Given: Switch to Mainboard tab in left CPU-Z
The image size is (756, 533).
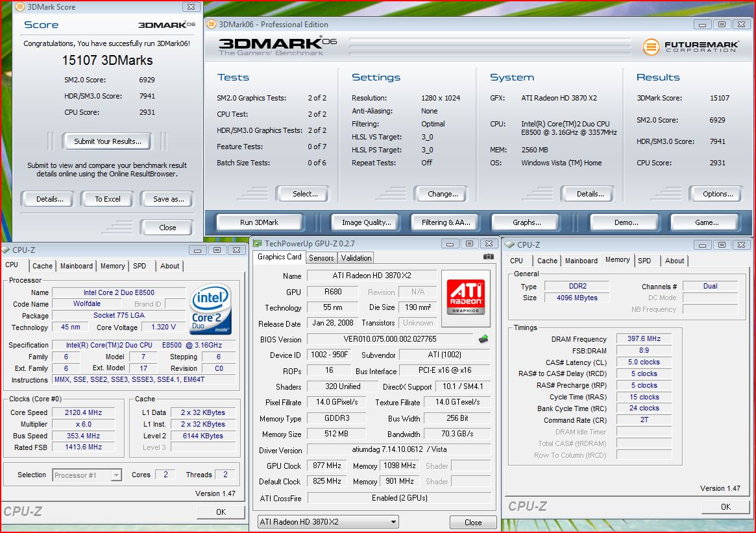Looking at the screenshot, I should point(76,266).
